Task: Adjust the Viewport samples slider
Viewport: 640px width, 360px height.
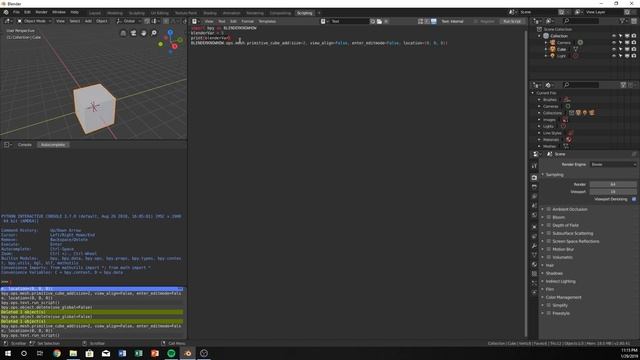Action: click(613, 192)
